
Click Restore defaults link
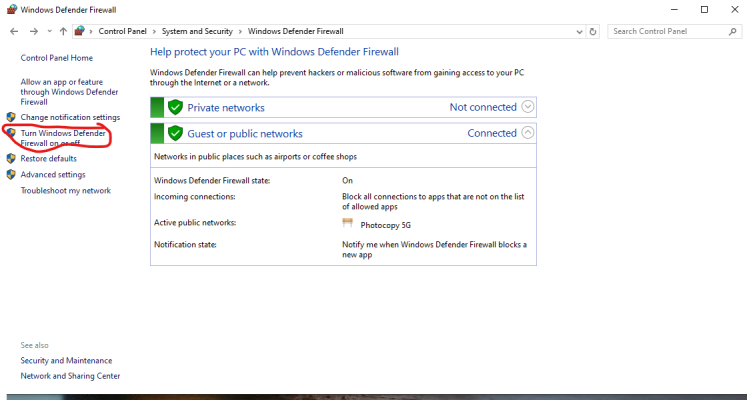coord(49,159)
